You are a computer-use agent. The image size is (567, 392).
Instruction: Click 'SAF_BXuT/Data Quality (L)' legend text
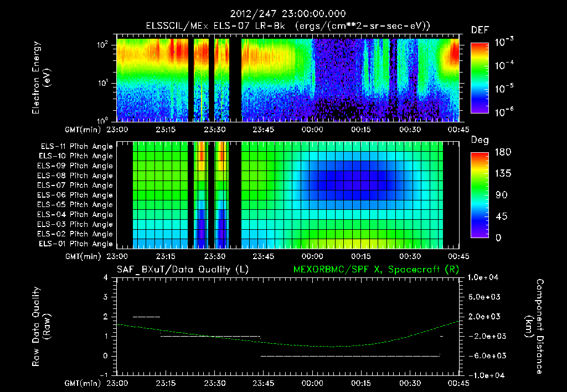[183, 270]
